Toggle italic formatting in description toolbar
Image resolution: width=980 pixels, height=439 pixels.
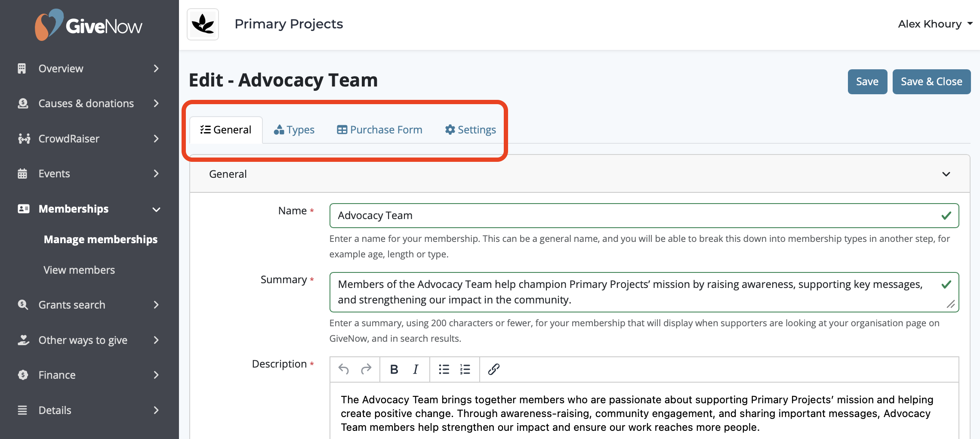pos(416,369)
